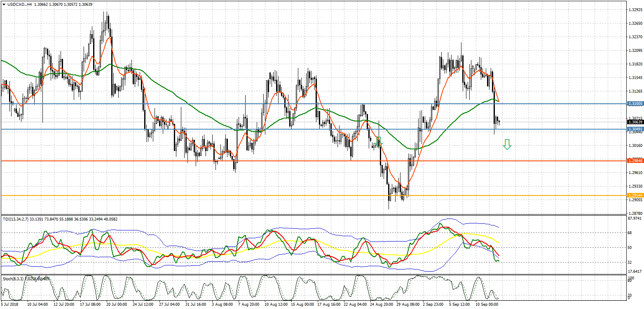The height and width of the screenshot is (309, 644).
Task: Select the Stoch(8,3,3) indicator label
Action: click(x=13, y=279)
